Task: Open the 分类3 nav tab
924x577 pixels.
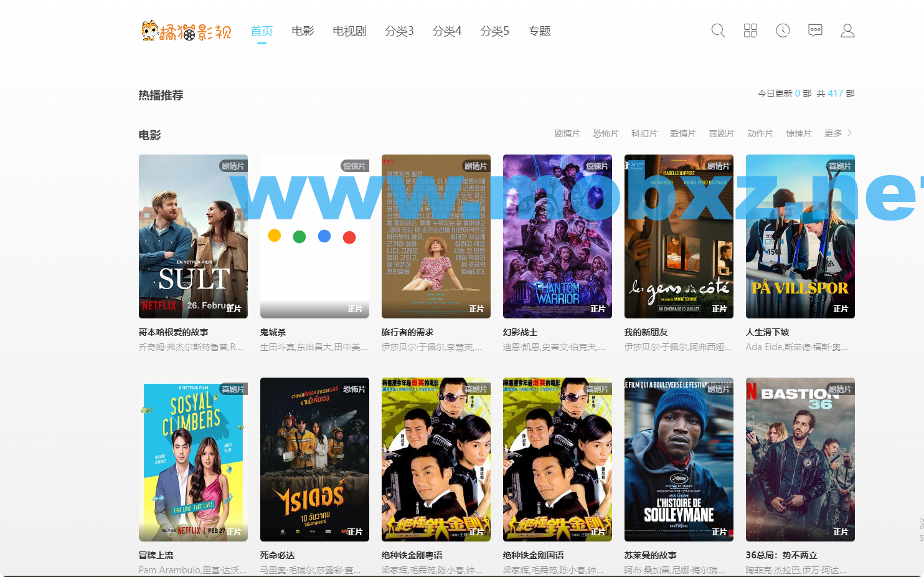Action: [x=399, y=31]
